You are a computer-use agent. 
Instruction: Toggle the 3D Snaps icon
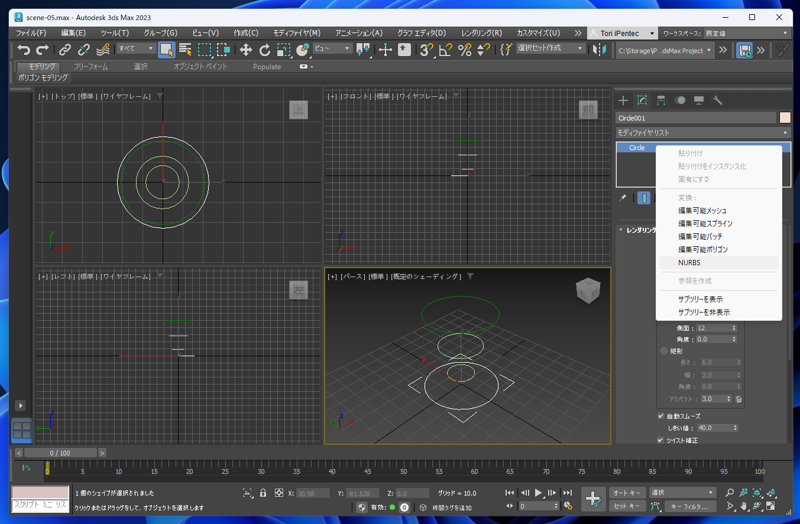pos(426,49)
